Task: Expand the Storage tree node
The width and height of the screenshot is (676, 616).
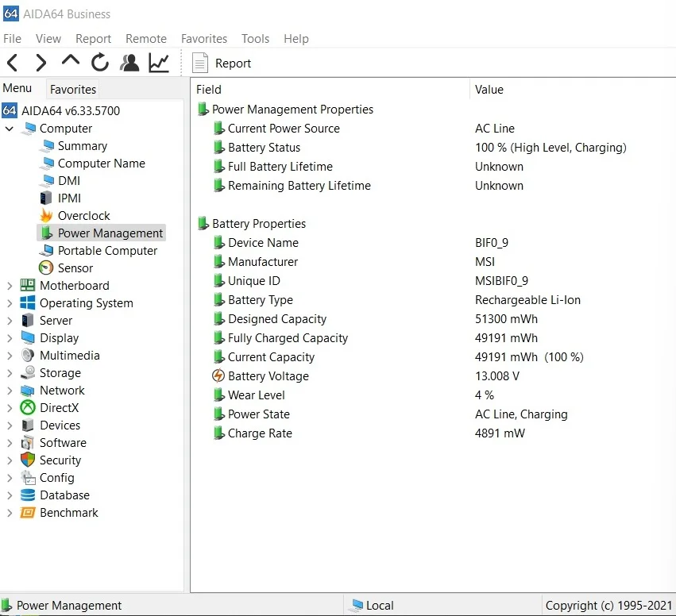Action: pyautogui.click(x=10, y=373)
